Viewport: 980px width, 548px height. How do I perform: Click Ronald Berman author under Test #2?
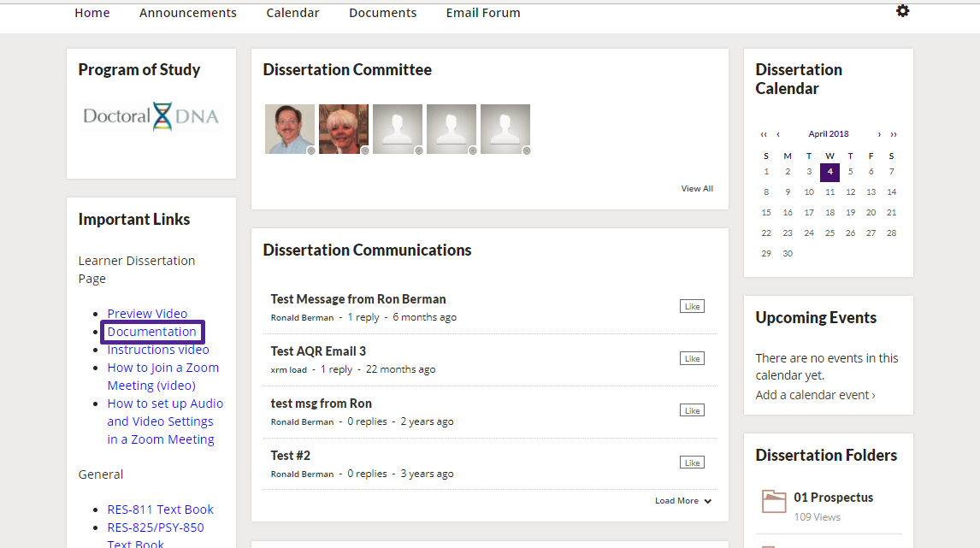(x=302, y=474)
